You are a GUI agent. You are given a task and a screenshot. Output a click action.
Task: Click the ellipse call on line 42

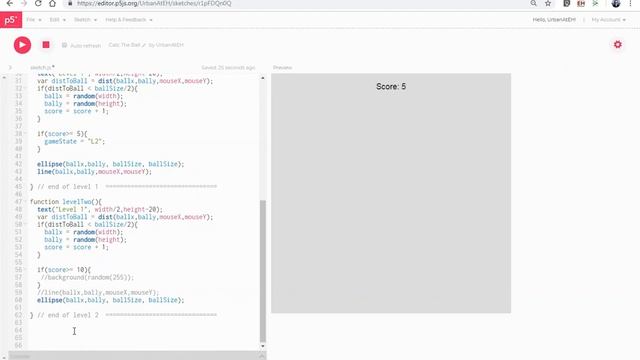pos(111,164)
